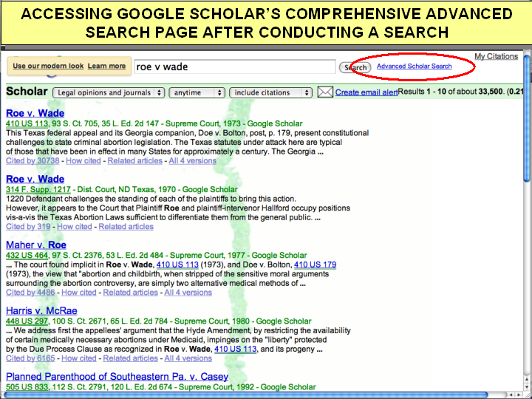Click 410 US 179 link in Maher snippet
The width and height of the screenshot is (532, 399).
316,265
